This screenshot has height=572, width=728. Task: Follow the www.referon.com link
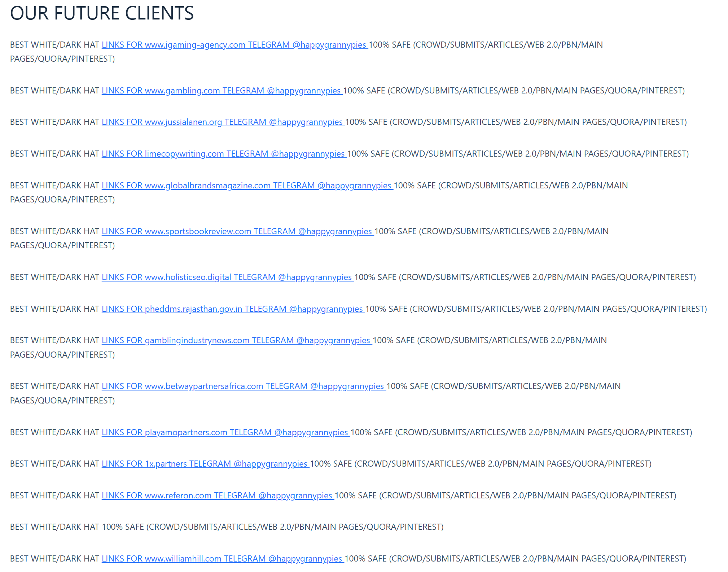click(x=218, y=495)
